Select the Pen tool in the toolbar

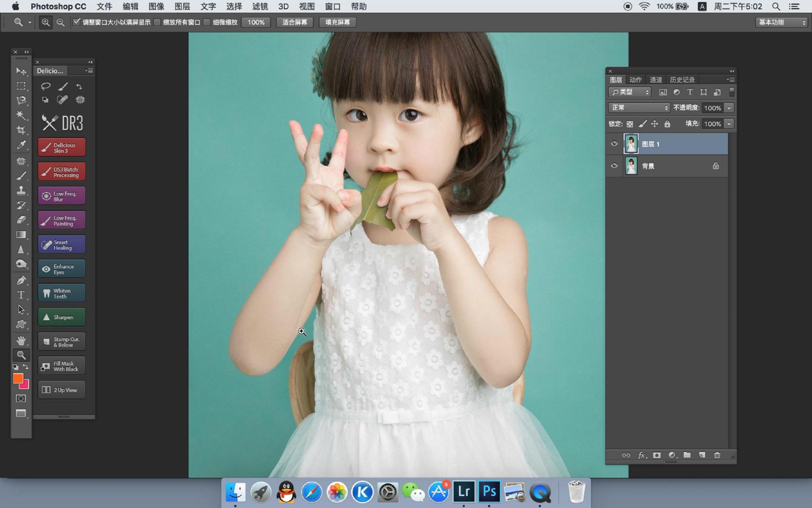[21, 280]
